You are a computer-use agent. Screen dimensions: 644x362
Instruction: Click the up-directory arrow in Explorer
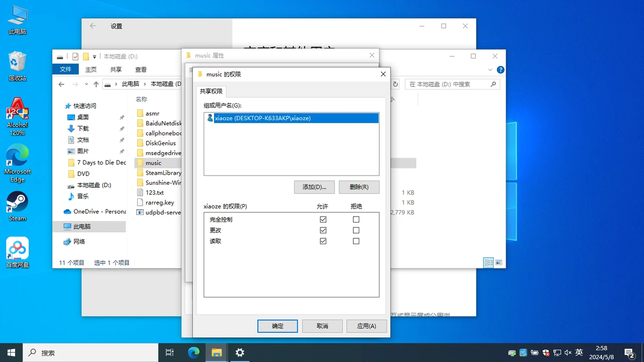click(x=96, y=84)
